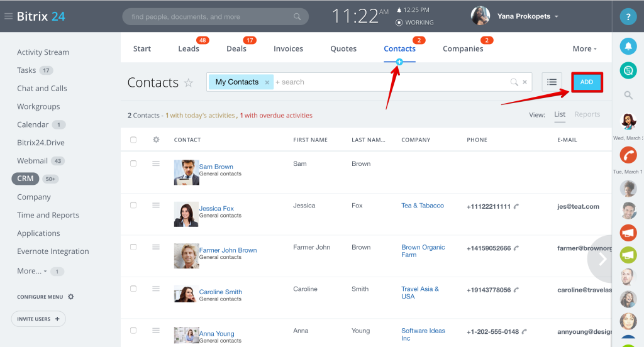Switch to the Quotes tab
This screenshot has height=347, width=644.
pos(343,48)
